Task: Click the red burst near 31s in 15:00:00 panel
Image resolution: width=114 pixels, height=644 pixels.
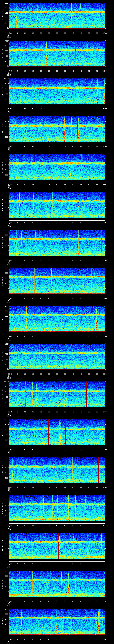Action: tap(59, 546)
